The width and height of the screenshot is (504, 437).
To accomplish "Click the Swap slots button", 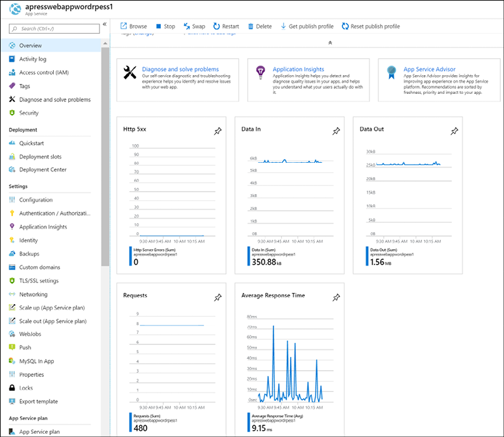I will coord(194,26).
